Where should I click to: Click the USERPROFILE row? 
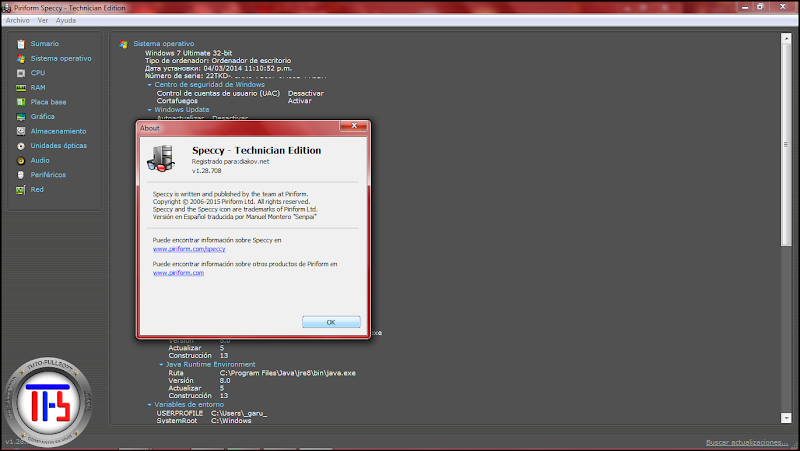pos(212,413)
